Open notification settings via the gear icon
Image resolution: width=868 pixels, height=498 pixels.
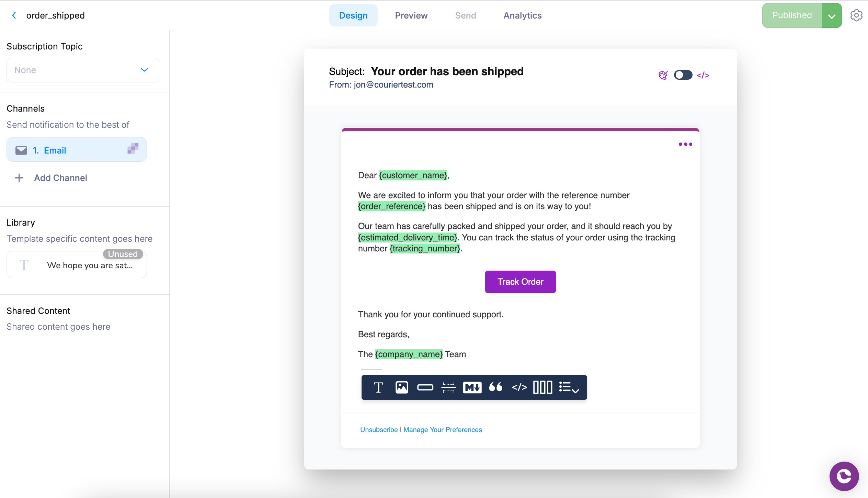(x=856, y=15)
